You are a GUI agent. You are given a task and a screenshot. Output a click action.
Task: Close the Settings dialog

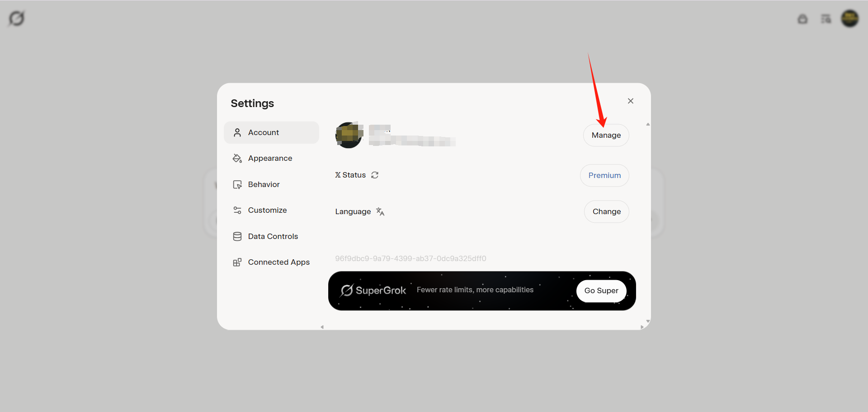point(631,101)
